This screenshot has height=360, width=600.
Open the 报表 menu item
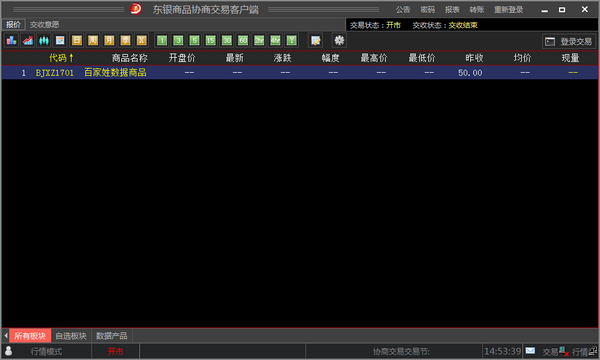(x=452, y=10)
